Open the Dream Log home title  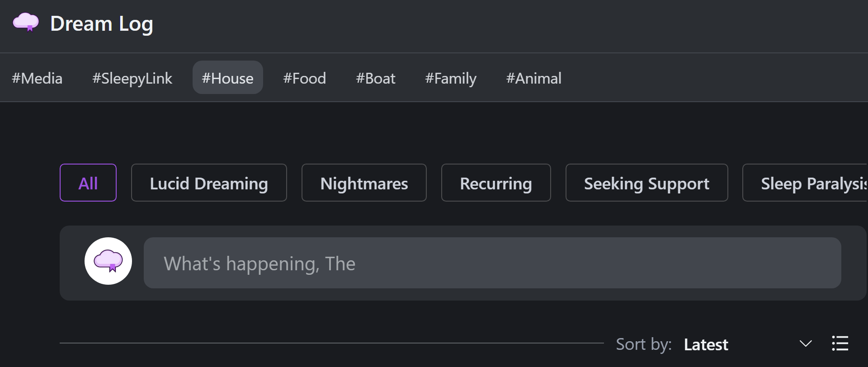101,24
